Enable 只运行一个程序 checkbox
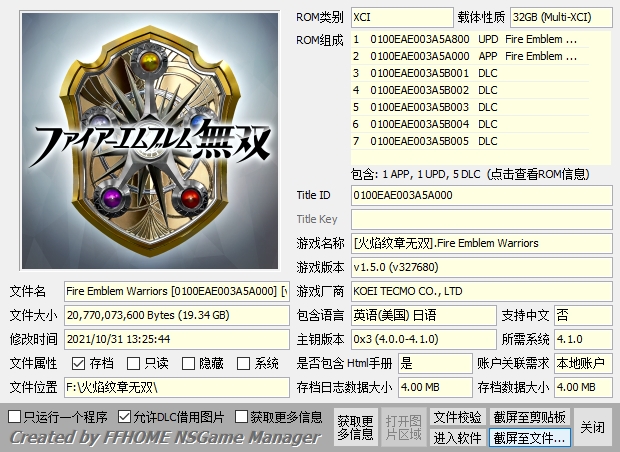 [14, 416]
